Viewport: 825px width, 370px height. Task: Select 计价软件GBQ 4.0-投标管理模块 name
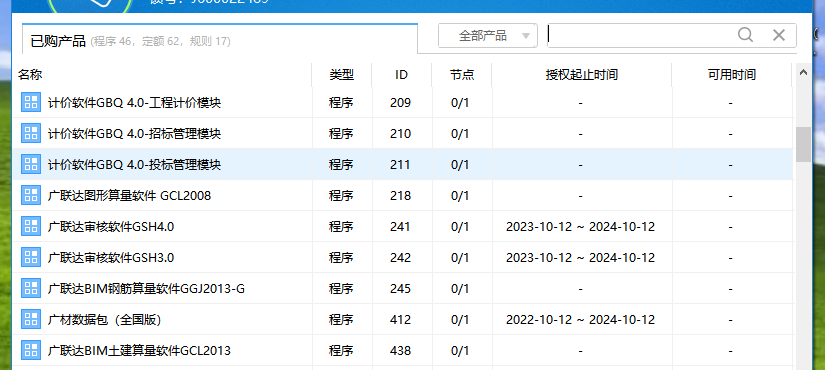tap(134, 165)
